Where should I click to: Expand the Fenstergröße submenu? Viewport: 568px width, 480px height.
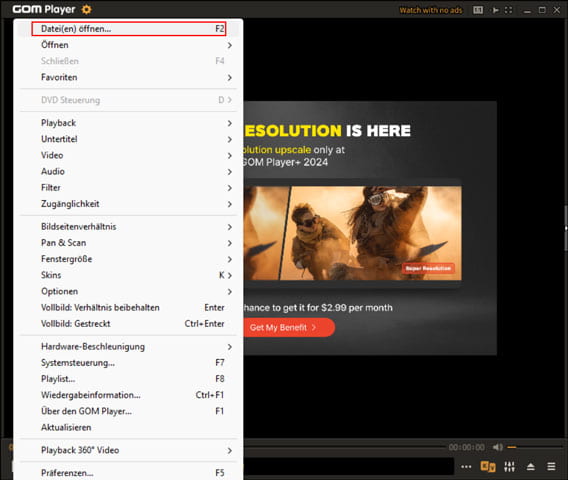(x=129, y=259)
